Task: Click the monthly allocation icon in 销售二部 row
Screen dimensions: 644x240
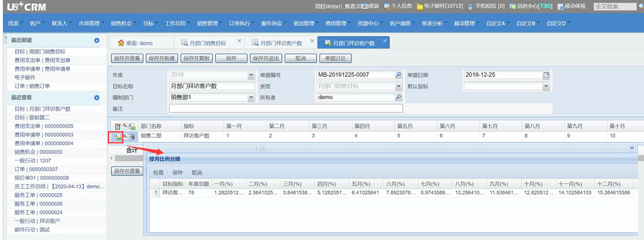Action: [118, 136]
